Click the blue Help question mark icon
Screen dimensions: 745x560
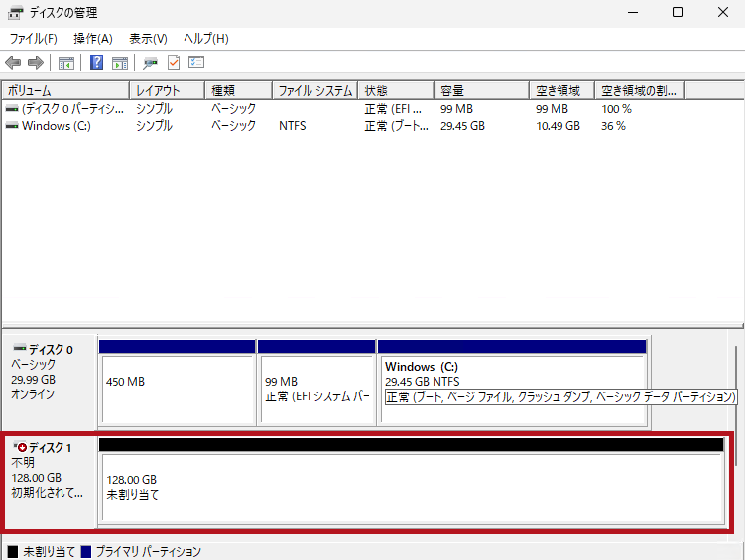(97, 63)
